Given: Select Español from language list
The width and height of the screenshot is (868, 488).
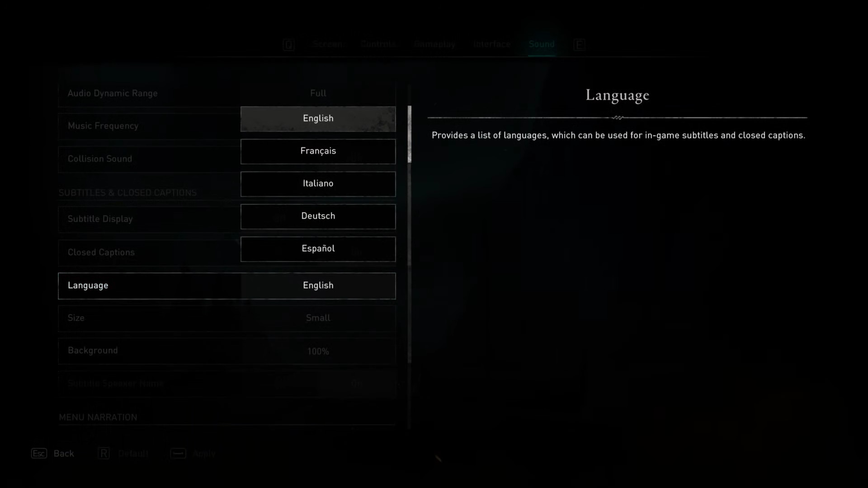Looking at the screenshot, I should [x=318, y=248].
